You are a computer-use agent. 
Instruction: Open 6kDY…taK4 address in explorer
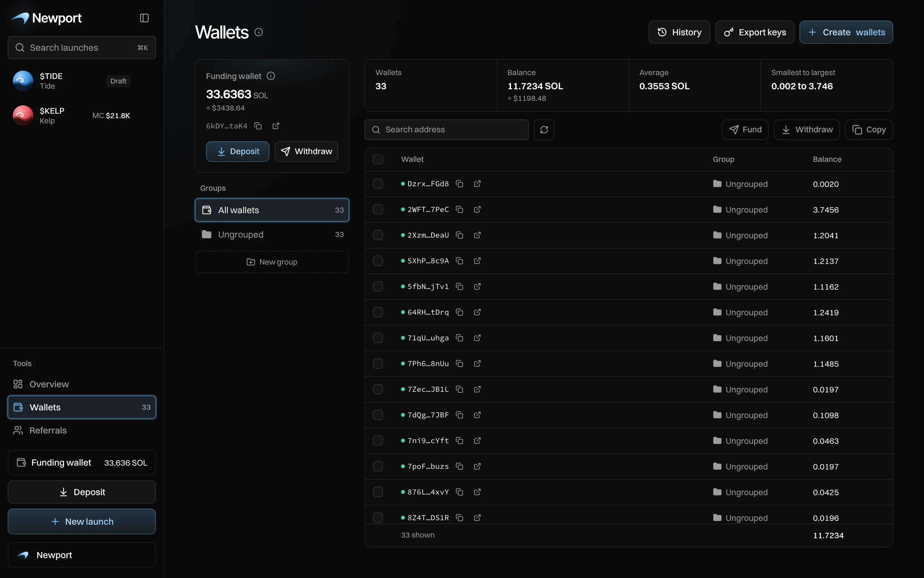click(276, 126)
